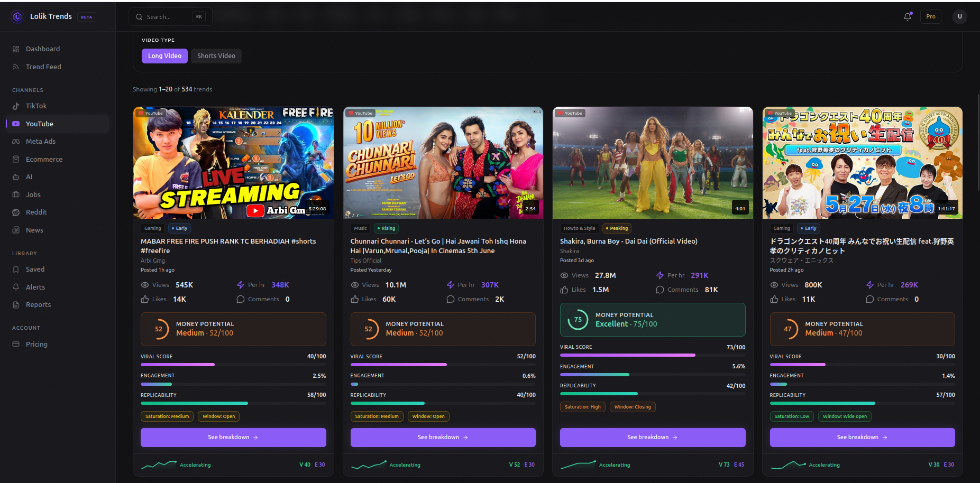The image size is (980, 483).
Task: Click the Pro plan button
Action: pos(931,16)
